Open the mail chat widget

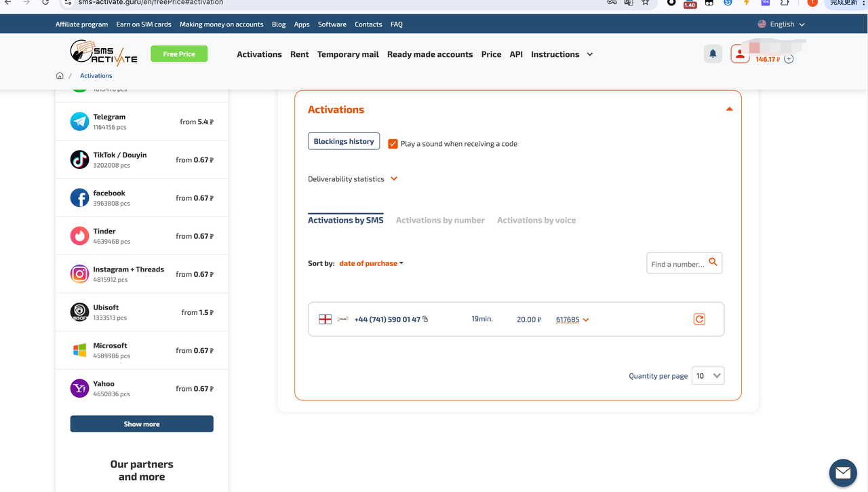(843, 472)
